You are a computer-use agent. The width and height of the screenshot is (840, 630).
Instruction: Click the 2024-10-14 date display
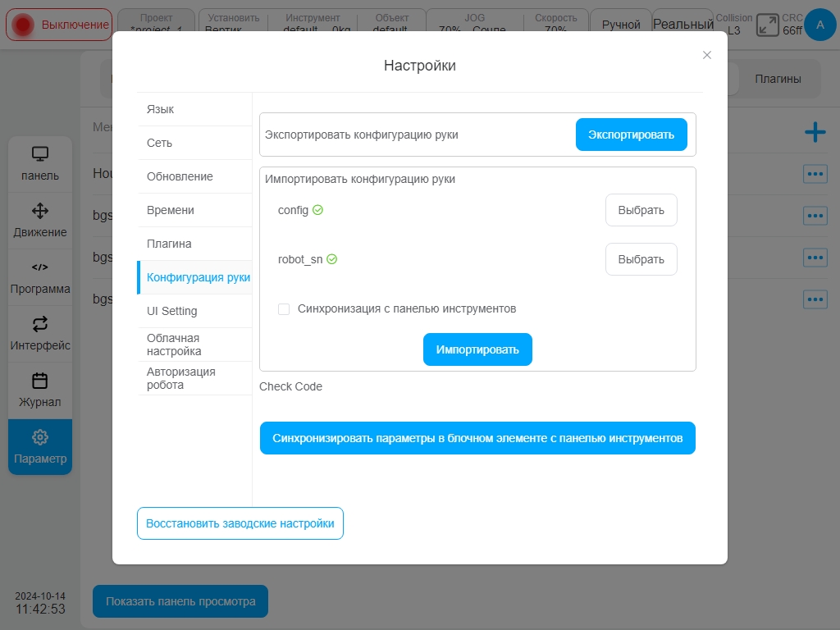[x=40, y=596]
